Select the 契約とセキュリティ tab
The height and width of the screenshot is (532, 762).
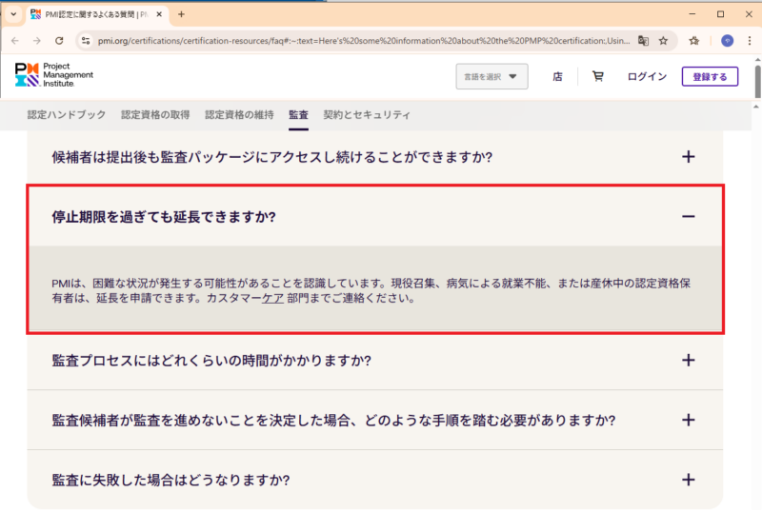(367, 115)
